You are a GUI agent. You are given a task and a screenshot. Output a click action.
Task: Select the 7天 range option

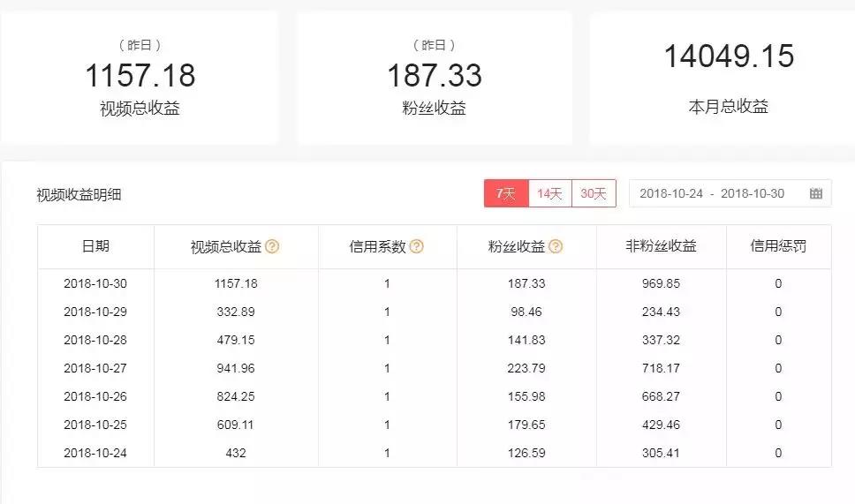(506, 194)
